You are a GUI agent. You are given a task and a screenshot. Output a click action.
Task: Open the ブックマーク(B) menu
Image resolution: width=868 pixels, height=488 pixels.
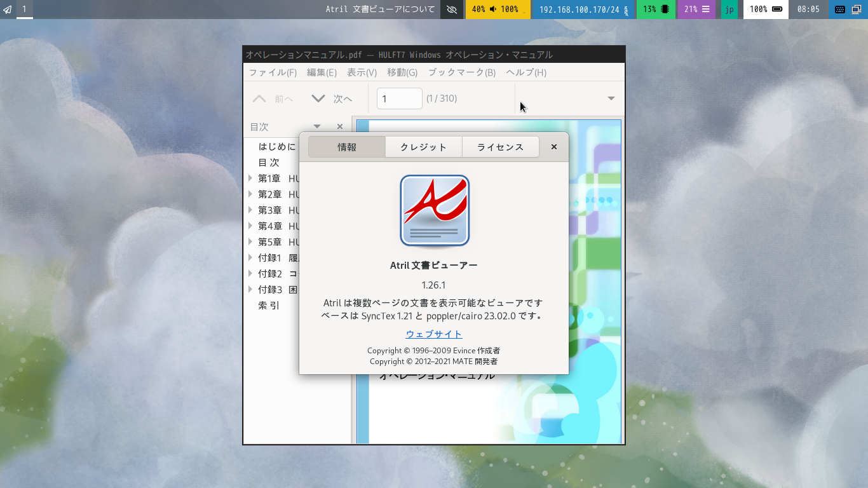click(462, 72)
